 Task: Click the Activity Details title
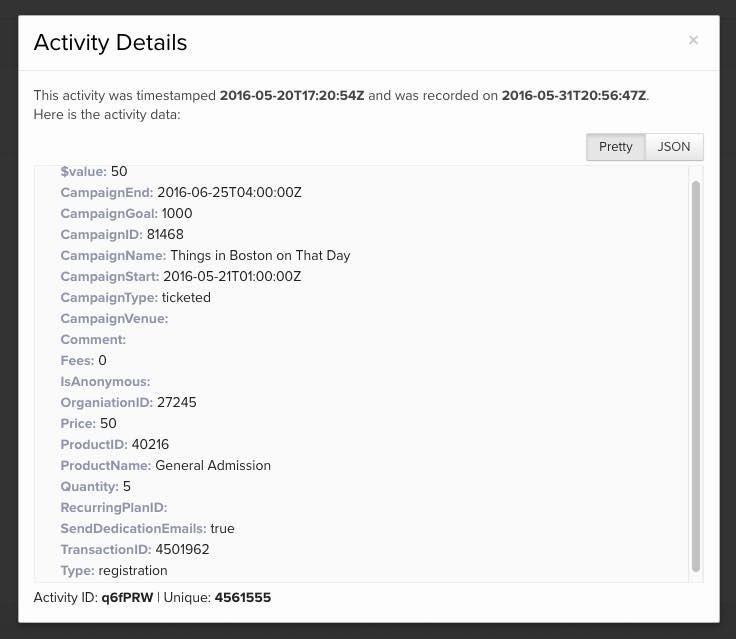pyautogui.click(x=110, y=42)
